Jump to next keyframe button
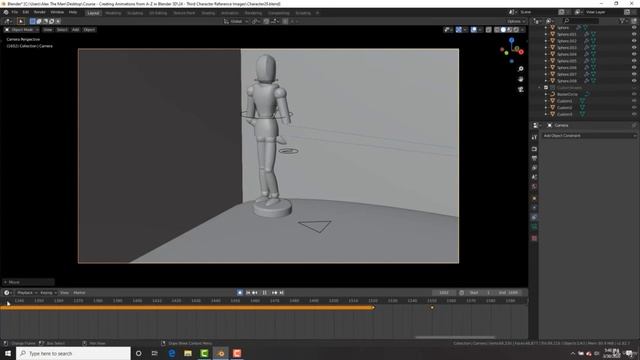 click(274, 293)
